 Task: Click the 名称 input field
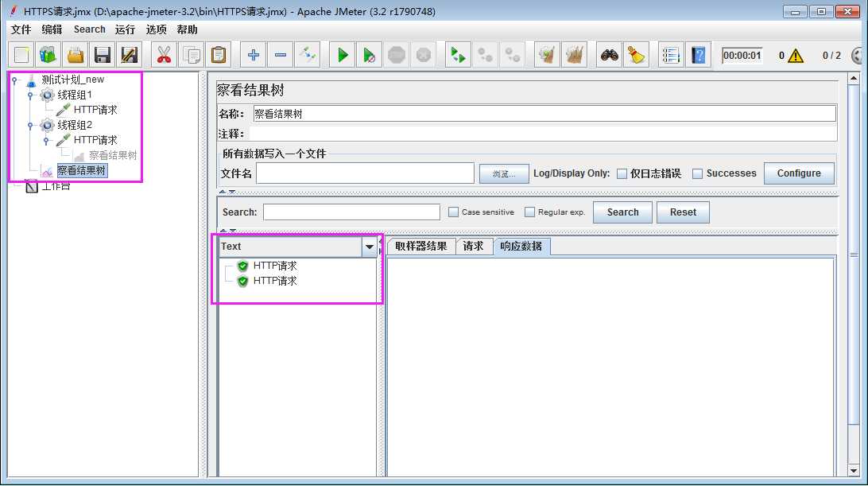tap(544, 114)
